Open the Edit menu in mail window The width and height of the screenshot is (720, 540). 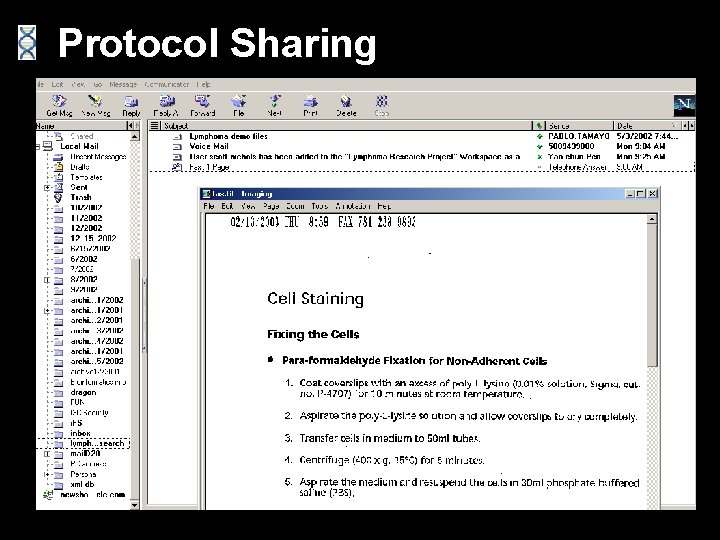57,84
